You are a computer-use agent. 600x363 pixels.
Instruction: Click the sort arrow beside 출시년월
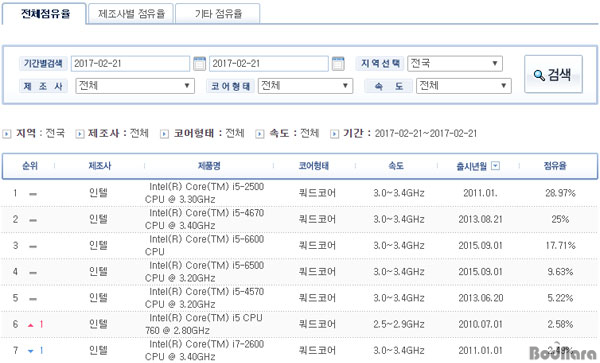495,166
